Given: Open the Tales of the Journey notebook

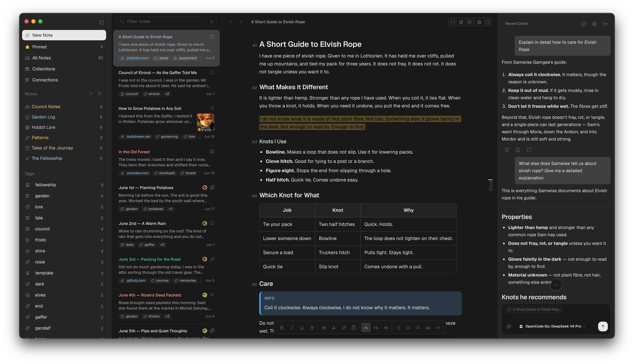Looking at the screenshot, I should (64, 148).
